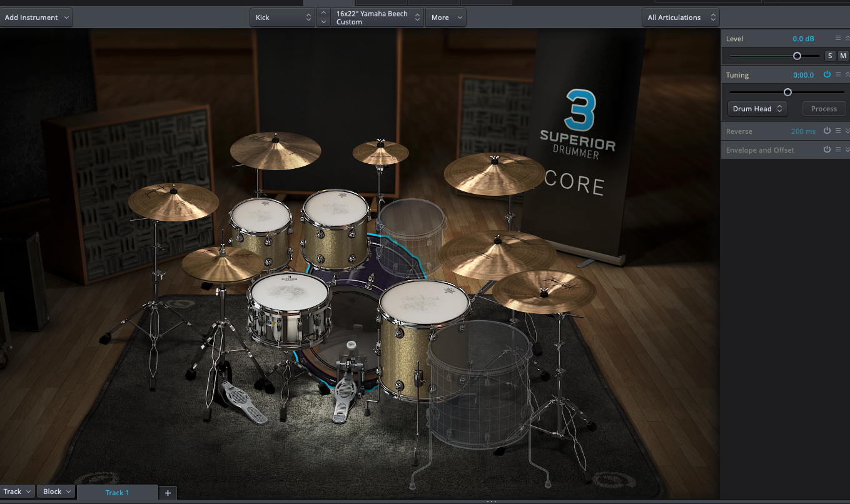Click the up arrow to switch to previous drum
The image size is (850, 504).
coord(323,13)
